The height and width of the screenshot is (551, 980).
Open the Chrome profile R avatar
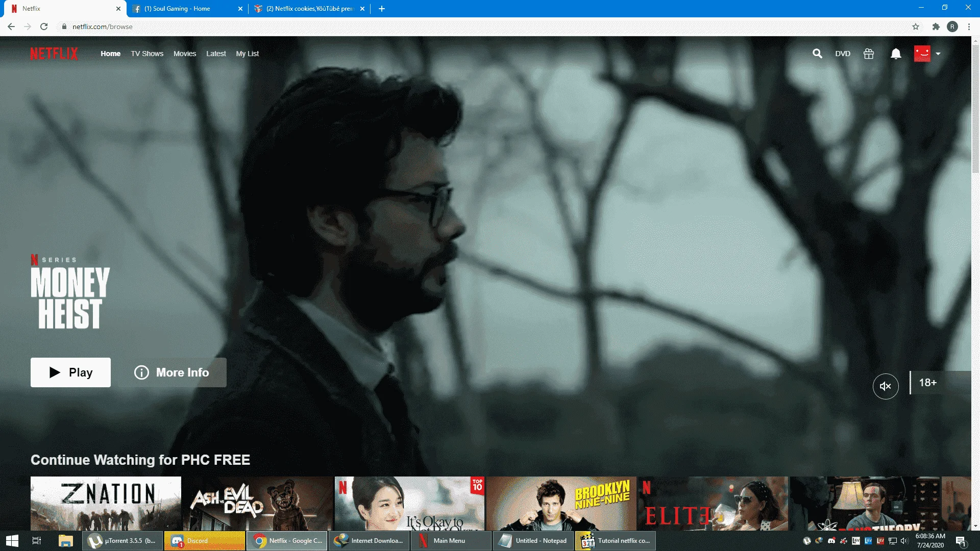pos(952,27)
